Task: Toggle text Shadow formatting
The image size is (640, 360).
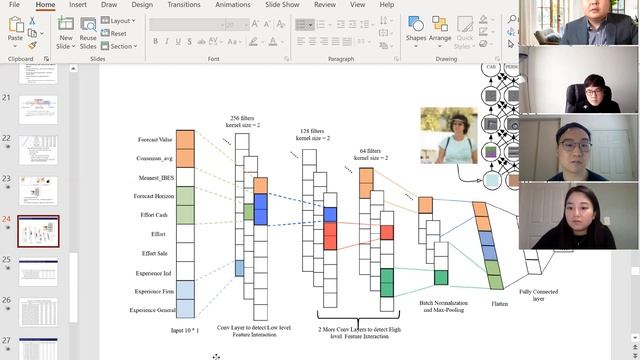Action: (189, 42)
